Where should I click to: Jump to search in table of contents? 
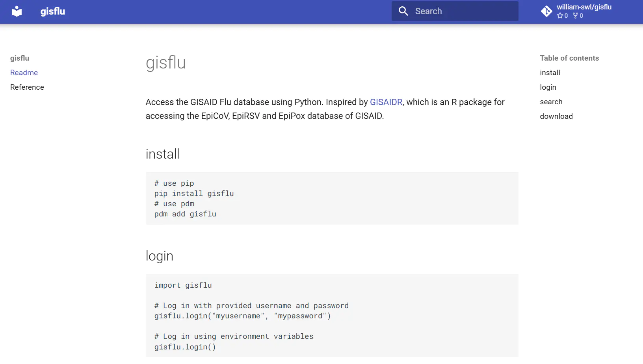551,102
